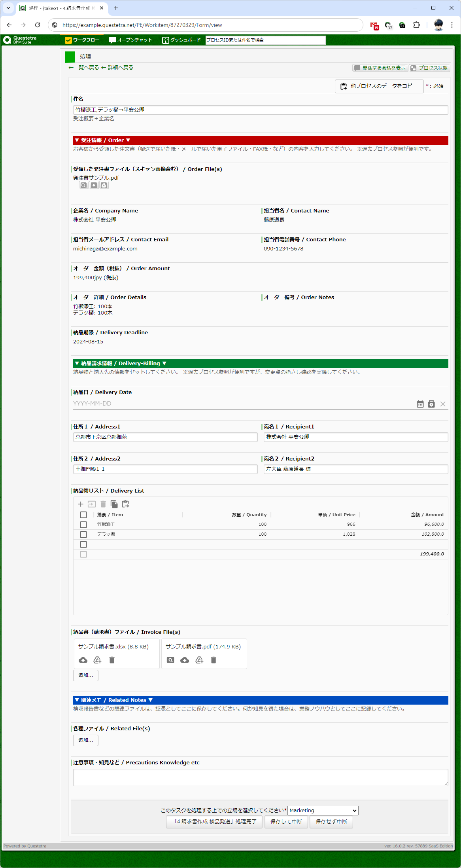Download サンプル請求書.xlsx file
This screenshot has width=461, height=868.
(83, 660)
